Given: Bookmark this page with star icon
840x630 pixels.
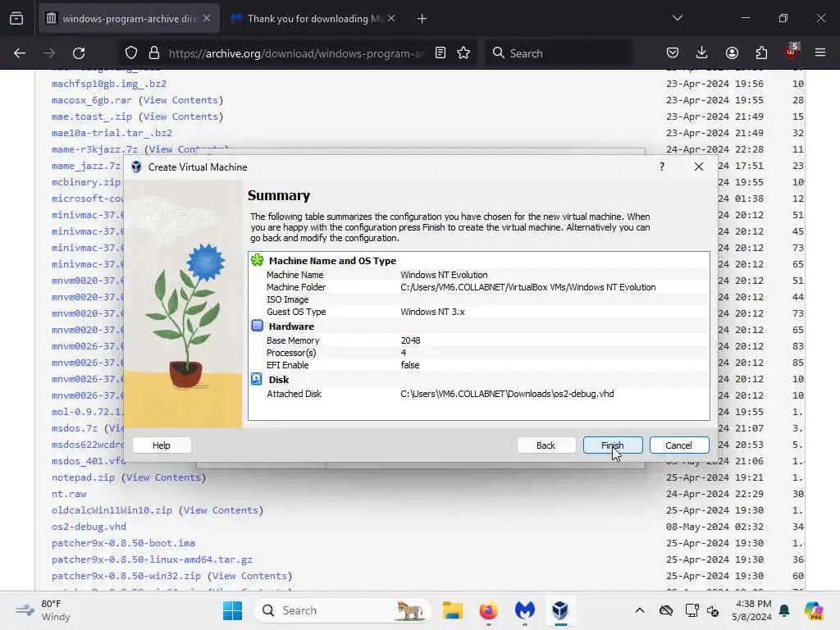Looking at the screenshot, I should point(464,53).
